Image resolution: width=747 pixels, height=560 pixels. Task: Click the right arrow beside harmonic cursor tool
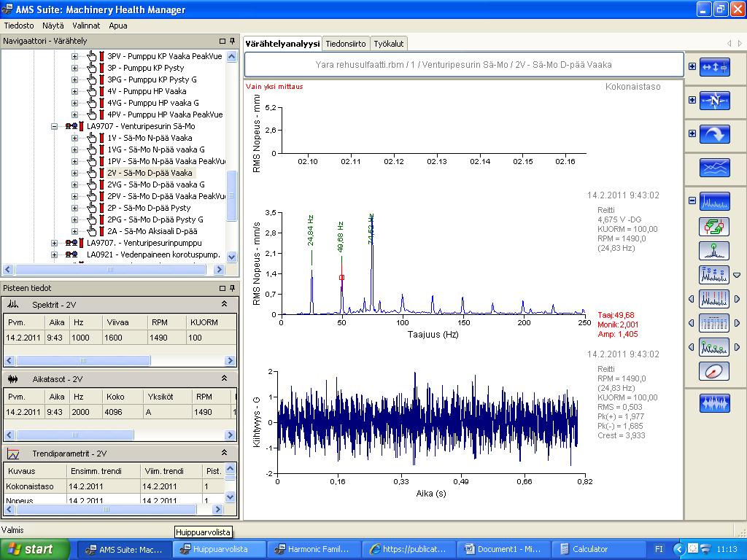click(x=737, y=299)
